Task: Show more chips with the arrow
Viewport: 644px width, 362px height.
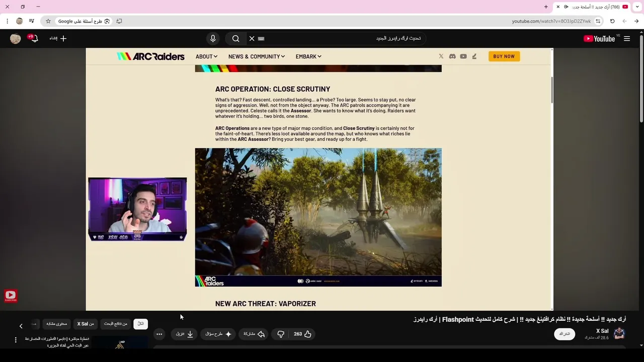Action: click(21, 326)
